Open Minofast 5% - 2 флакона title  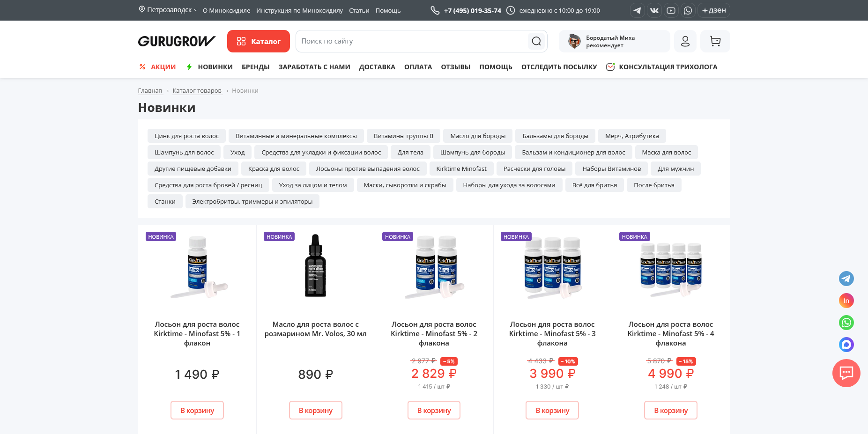click(x=434, y=333)
